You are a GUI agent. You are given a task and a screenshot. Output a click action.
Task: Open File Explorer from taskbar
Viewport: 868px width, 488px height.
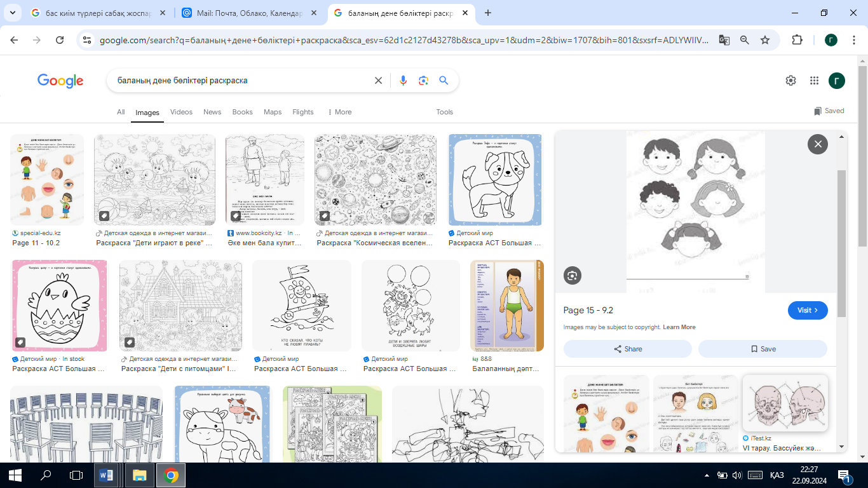pos(139,475)
